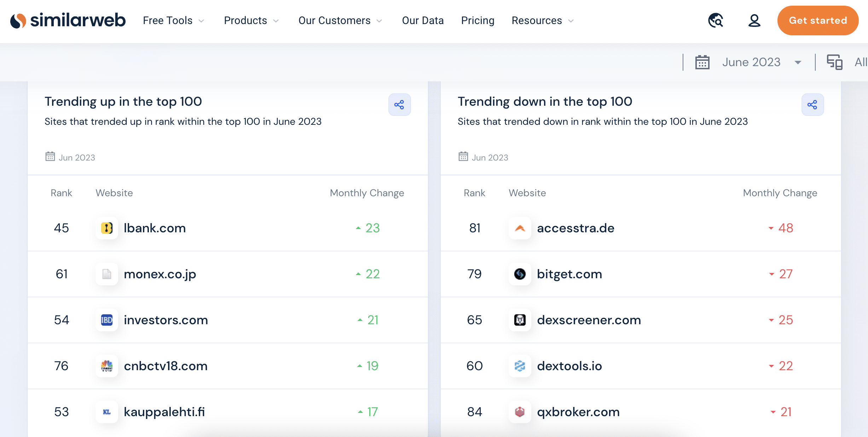The image size is (868, 437).
Task: Open the Our Data page
Action: coord(423,21)
